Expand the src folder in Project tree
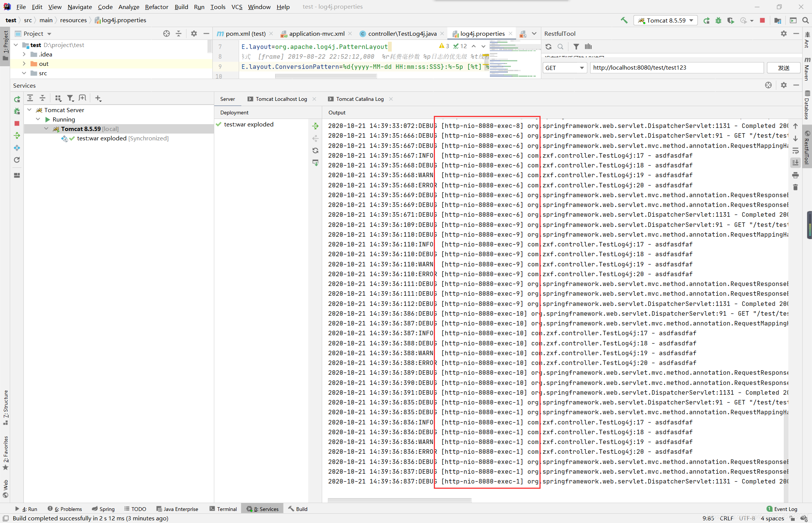The width and height of the screenshot is (812, 523). (24, 73)
